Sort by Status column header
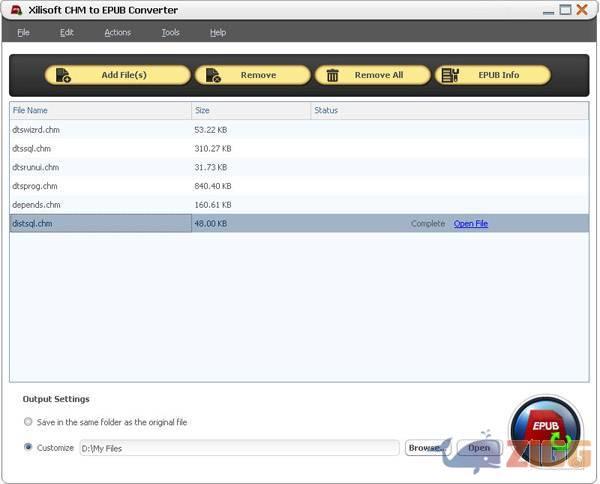 450,111
